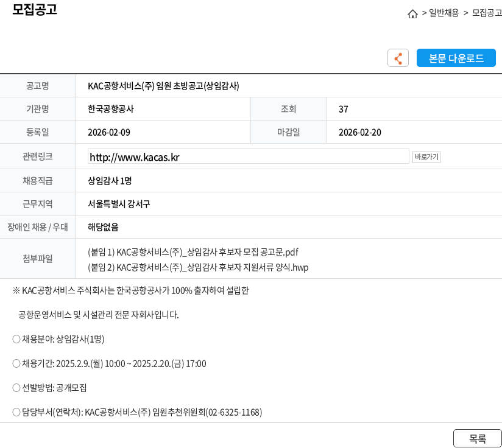Click the organization name 한국공항공사
The image size is (502, 448).
(110, 109)
